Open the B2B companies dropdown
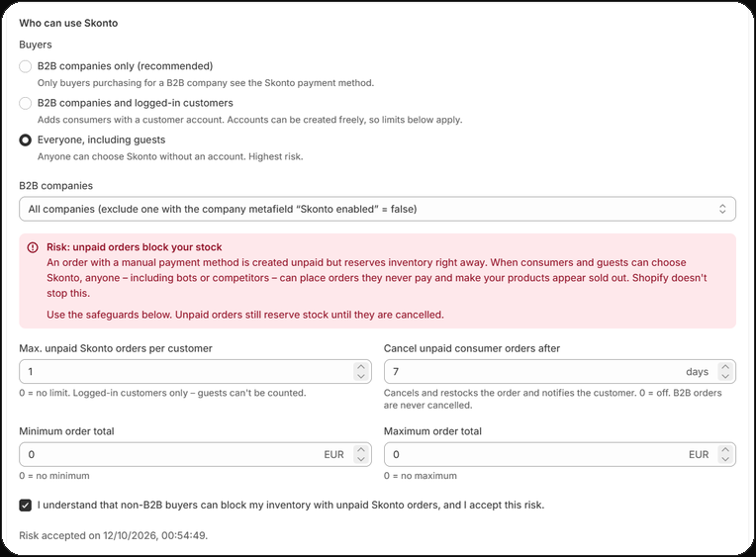The image size is (756, 557). pyautogui.click(x=378, y=209)
